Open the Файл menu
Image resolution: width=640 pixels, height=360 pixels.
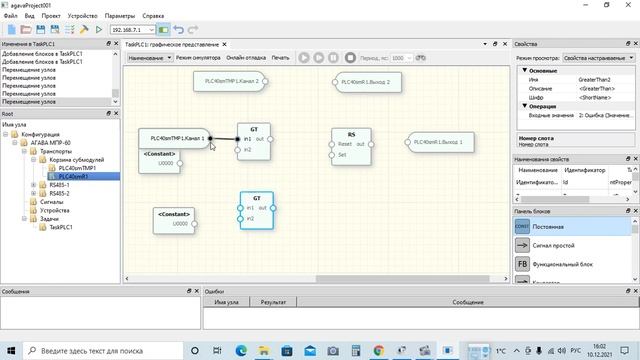pos(11,16)
